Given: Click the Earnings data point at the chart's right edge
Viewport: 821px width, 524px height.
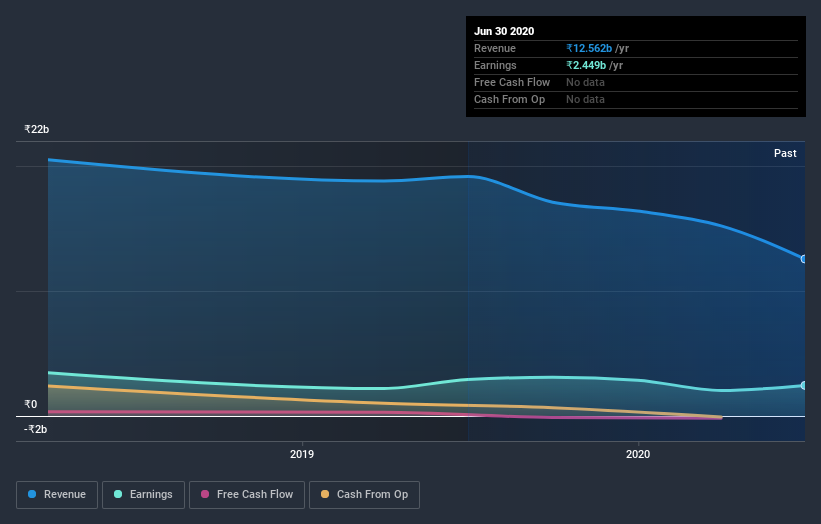Looking at the screenshot, I should 804,385.
